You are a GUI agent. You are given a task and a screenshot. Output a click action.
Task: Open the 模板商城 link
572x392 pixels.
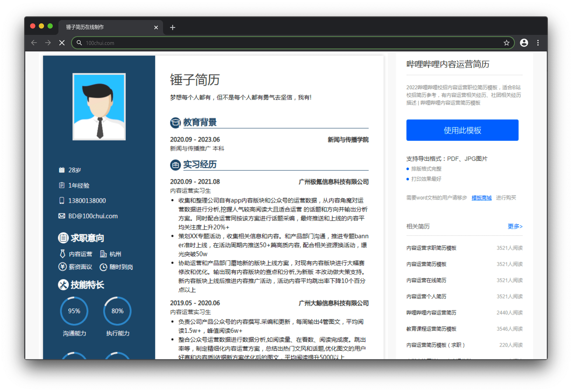tap(481, 198)
